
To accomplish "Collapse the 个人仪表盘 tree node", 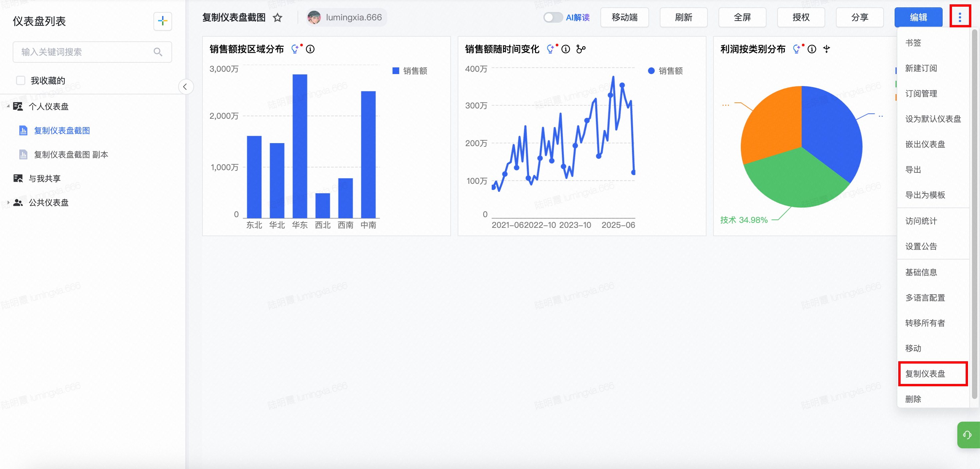I will (x=8, y=106).
